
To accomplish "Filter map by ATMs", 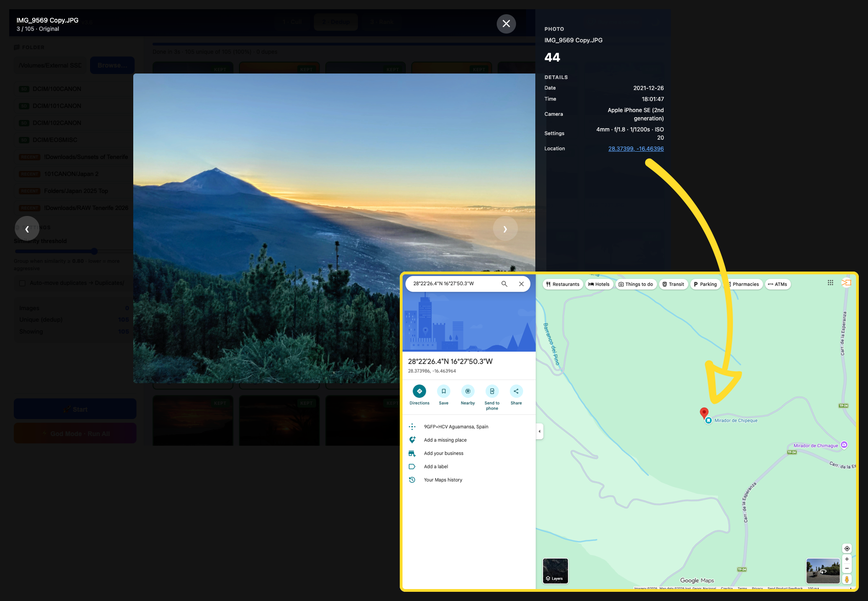I will click(777, 284).
